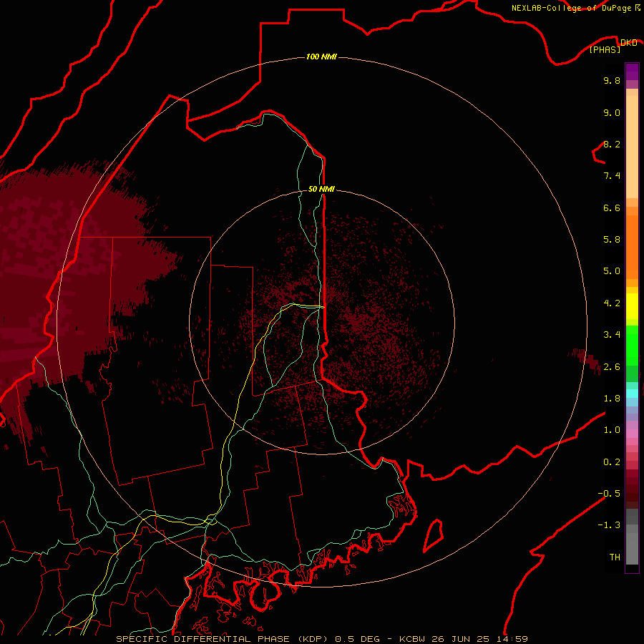Click the [PHAS] label above the color scale
The height and width of the screenshot is (644, 644).
click(605, 50)
